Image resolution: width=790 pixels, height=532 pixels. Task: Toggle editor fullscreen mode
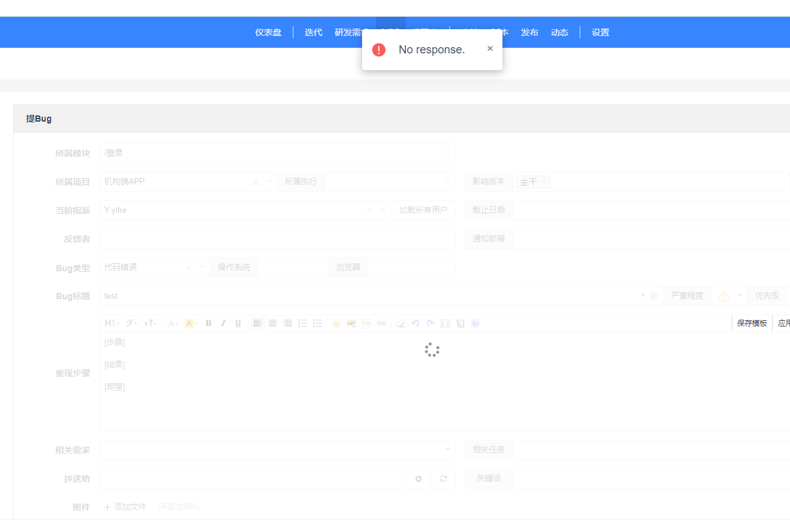click(x=445, y=323)
